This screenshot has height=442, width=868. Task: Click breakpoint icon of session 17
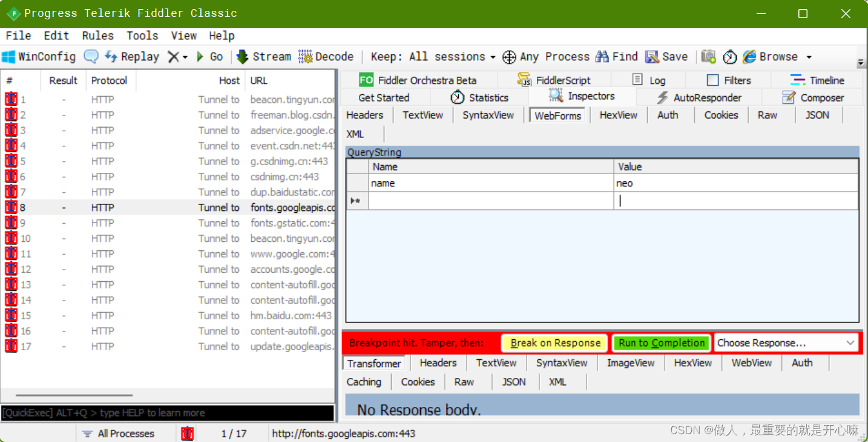click(11, 346)
